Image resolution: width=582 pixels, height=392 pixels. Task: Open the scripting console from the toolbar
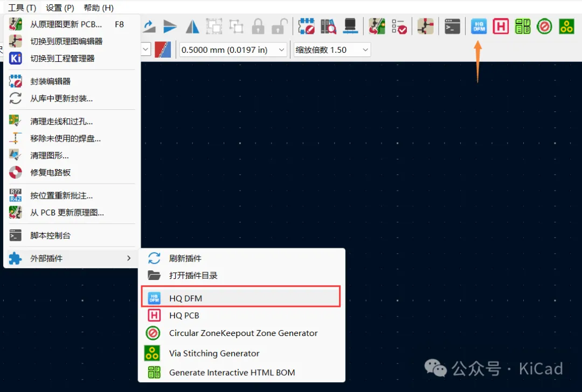[x=452, y=26]
